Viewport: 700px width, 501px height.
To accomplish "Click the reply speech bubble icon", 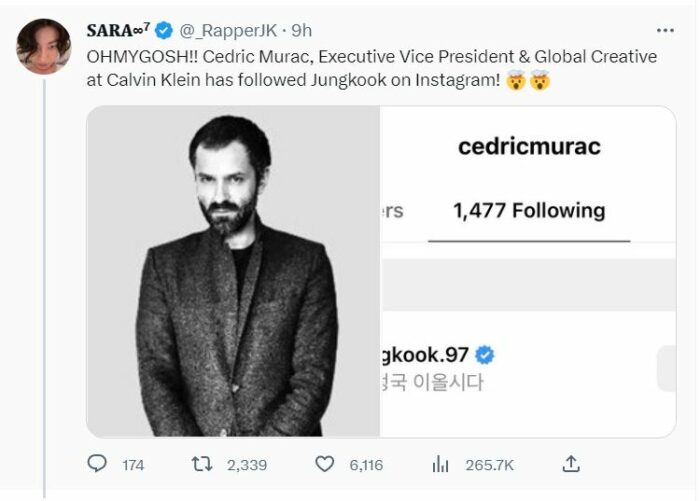I will click(x=97, y=464).
